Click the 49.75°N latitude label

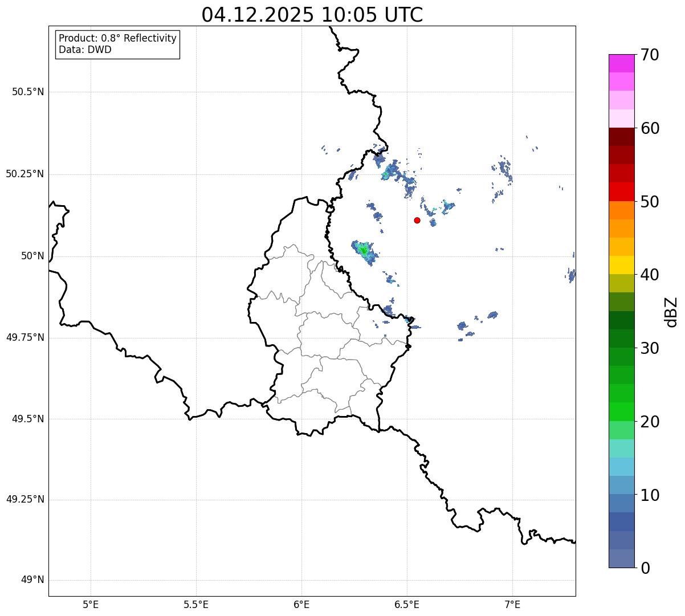[25, 337]
